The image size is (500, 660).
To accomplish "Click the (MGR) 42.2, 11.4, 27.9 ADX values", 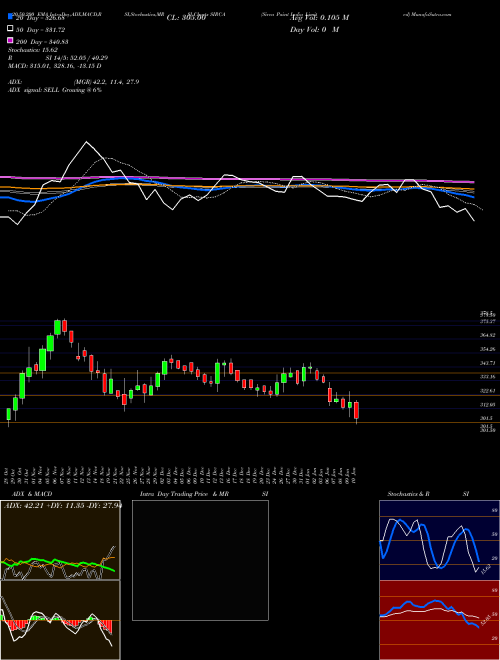I will (x=106, y=82).
